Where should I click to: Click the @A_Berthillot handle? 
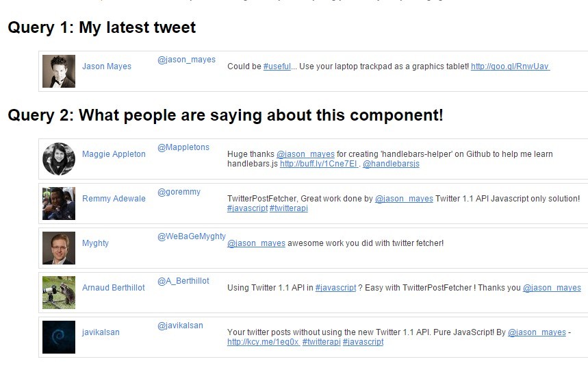[x=183, y=281]
